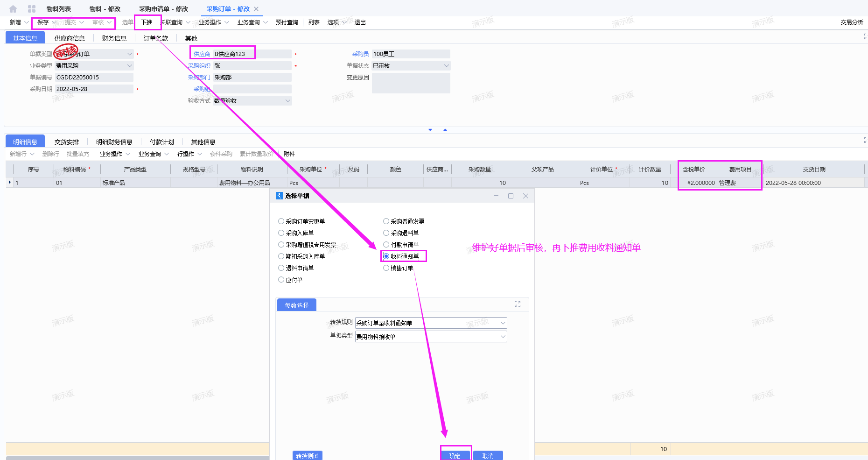
Task: Open the 转换规则 dropdown
Action: [x=503, y=323]
